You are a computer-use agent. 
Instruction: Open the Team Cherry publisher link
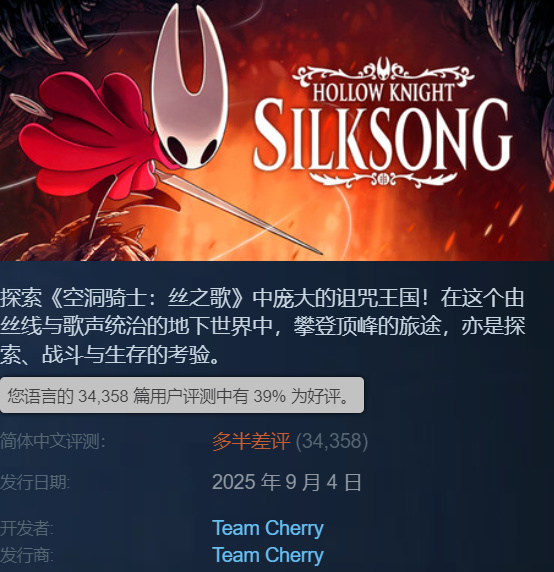(x=268, y=555)
